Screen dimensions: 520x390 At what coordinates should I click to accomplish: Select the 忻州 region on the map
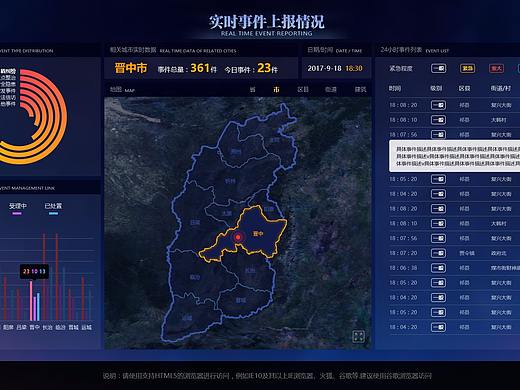pyautogui.click(x=230, y=181)
